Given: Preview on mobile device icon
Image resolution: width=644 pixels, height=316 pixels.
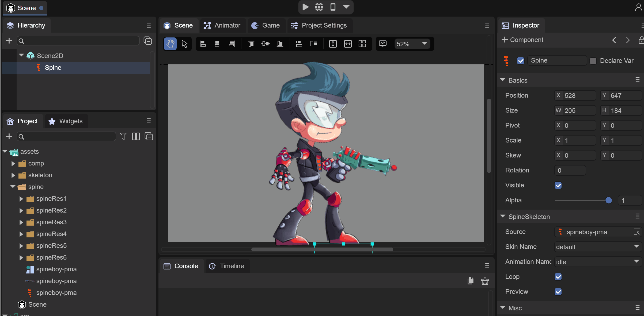Looking at the screenshot, I should [333, 7].
